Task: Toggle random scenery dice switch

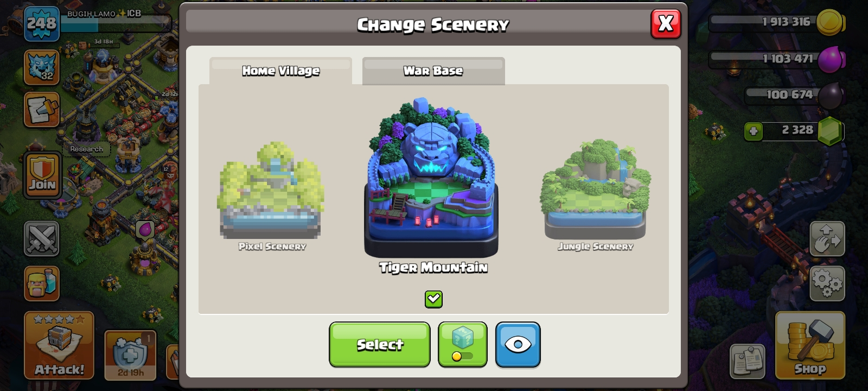Action: [462, 344]
